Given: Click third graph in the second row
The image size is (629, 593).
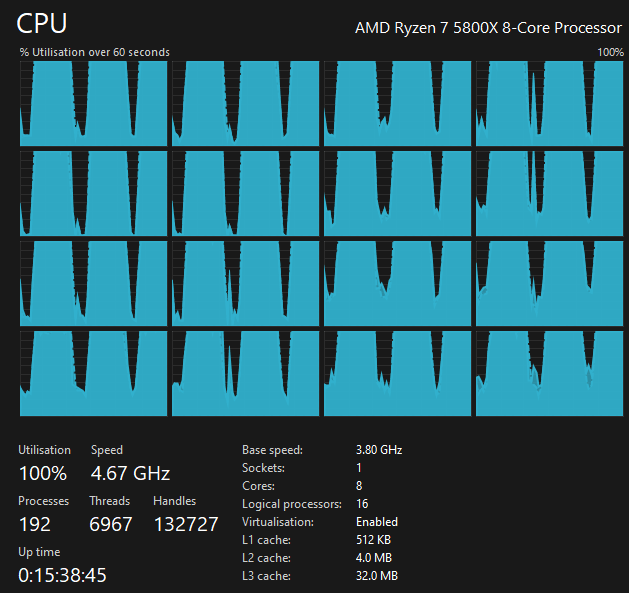Looking at the screenshot, I should (x=398, y=193).
